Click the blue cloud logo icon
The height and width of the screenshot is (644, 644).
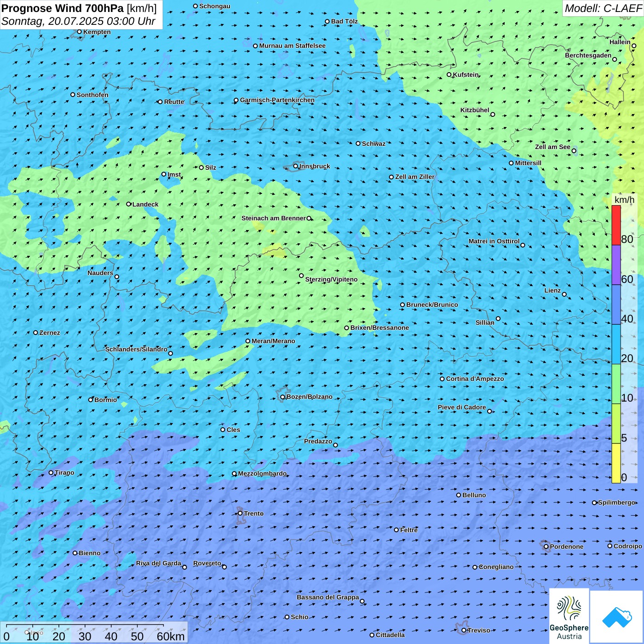point(617,617)
